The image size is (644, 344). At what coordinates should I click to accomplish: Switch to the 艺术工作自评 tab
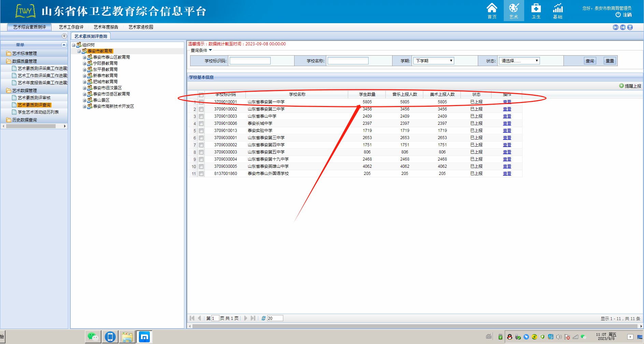point(71,27)
